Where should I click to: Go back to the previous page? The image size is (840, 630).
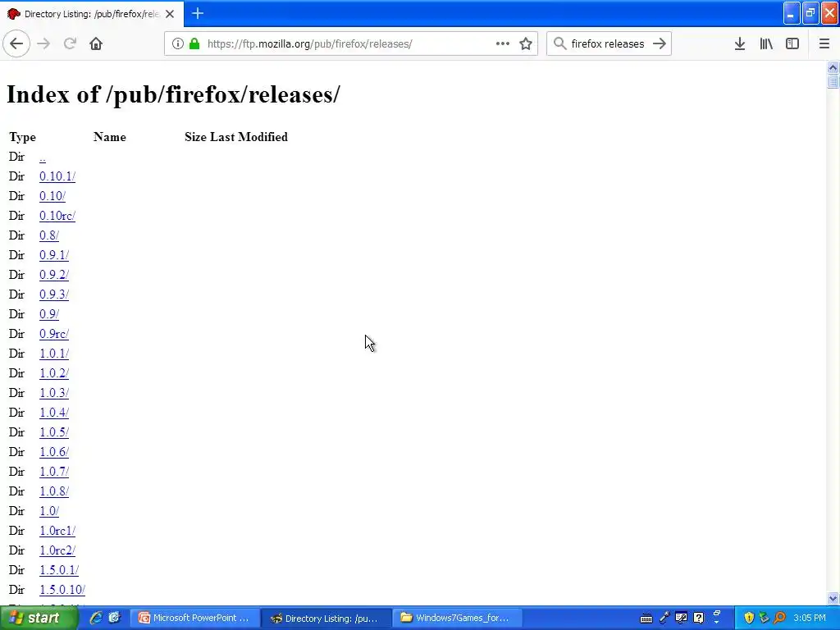(16, 43)
